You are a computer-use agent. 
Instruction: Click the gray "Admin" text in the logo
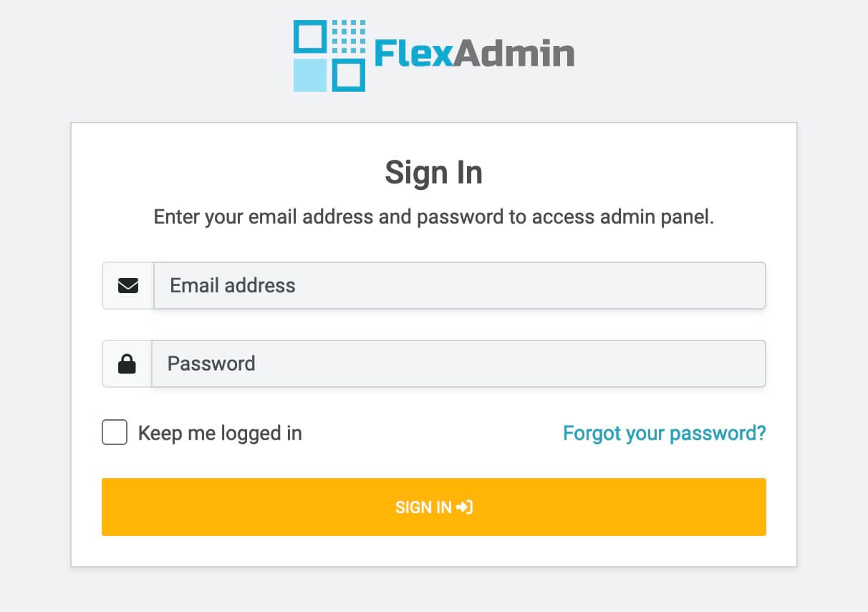[514, 54]
